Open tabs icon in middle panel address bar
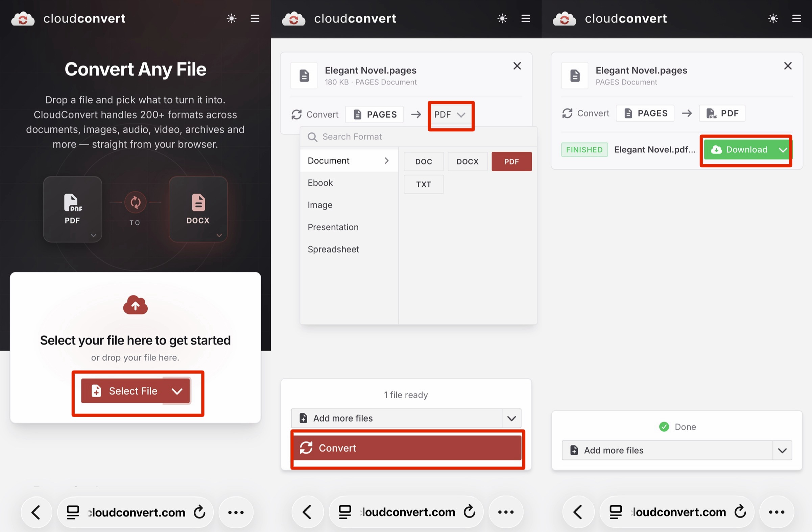This screenshot has width=812, height=532. click(344, 512)
